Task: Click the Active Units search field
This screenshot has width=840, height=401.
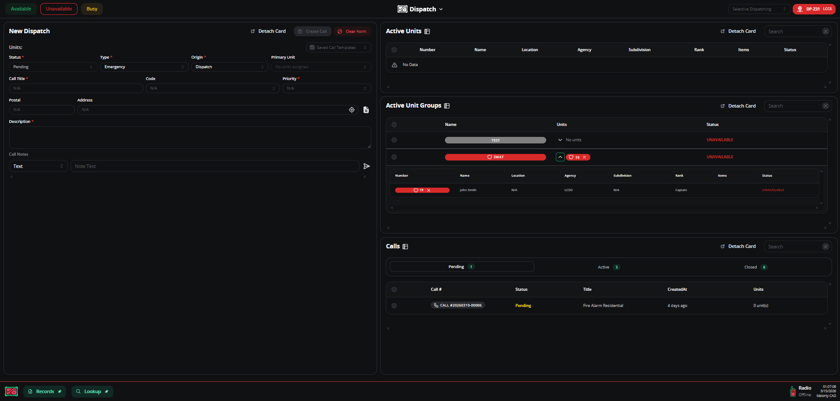Action: point(793,32)
